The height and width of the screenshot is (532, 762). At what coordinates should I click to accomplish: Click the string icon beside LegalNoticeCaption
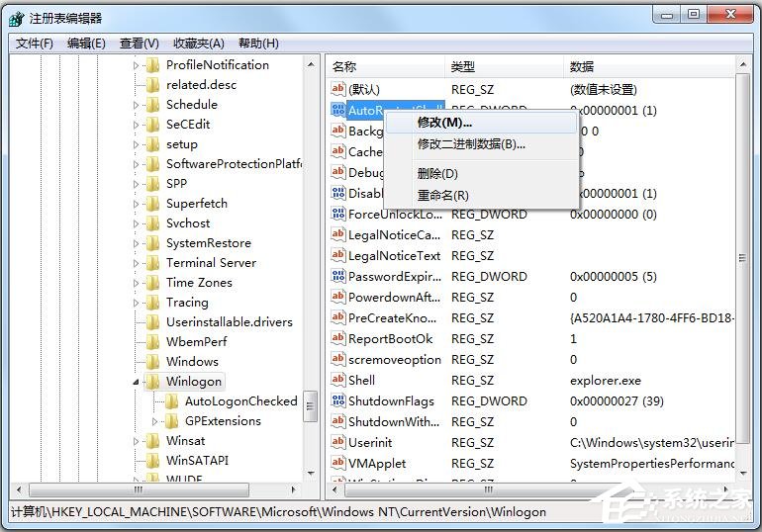[x=338, y=234]
